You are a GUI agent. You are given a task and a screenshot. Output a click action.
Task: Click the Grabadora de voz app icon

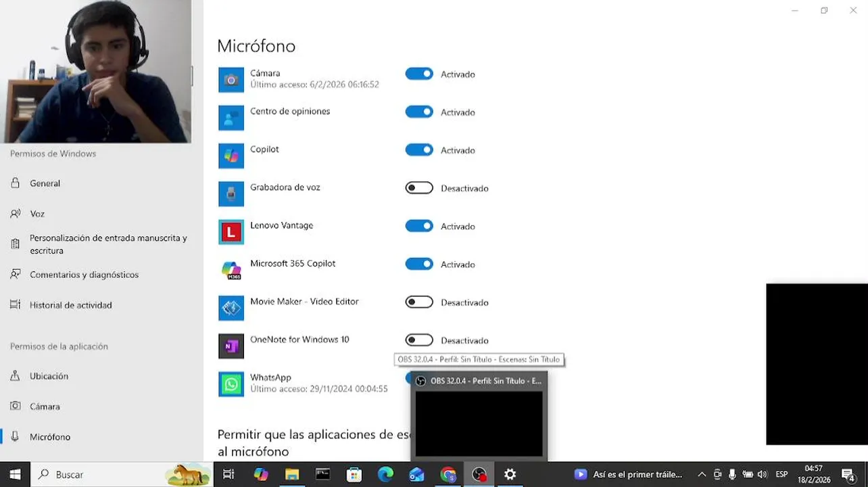231,193
